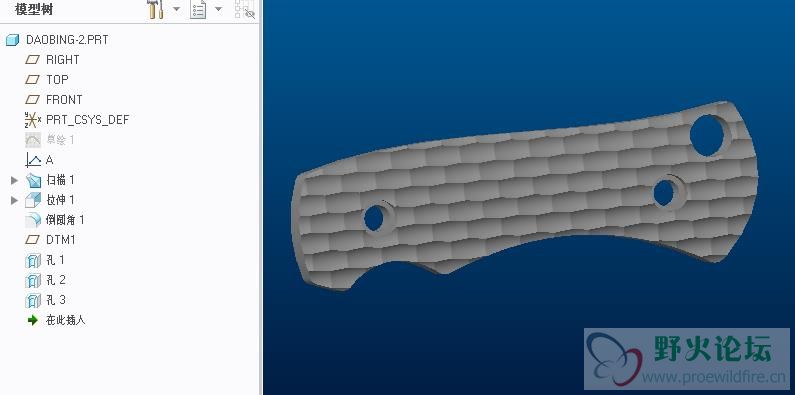Select the 孔 2 hole feature
This screenshot has width=795, height=395.
(x=46, y=280)
